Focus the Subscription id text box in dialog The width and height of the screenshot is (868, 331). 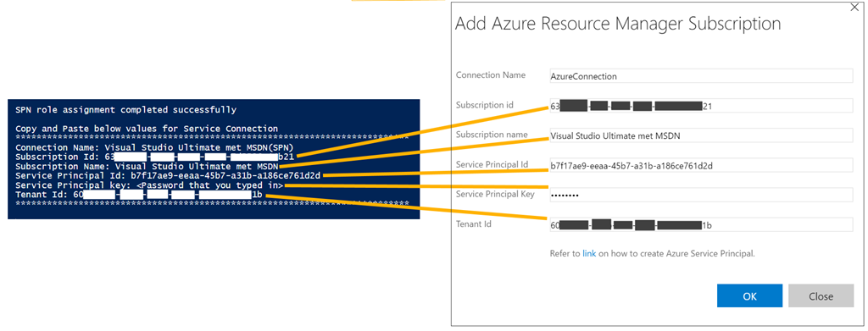coord(699,106)
